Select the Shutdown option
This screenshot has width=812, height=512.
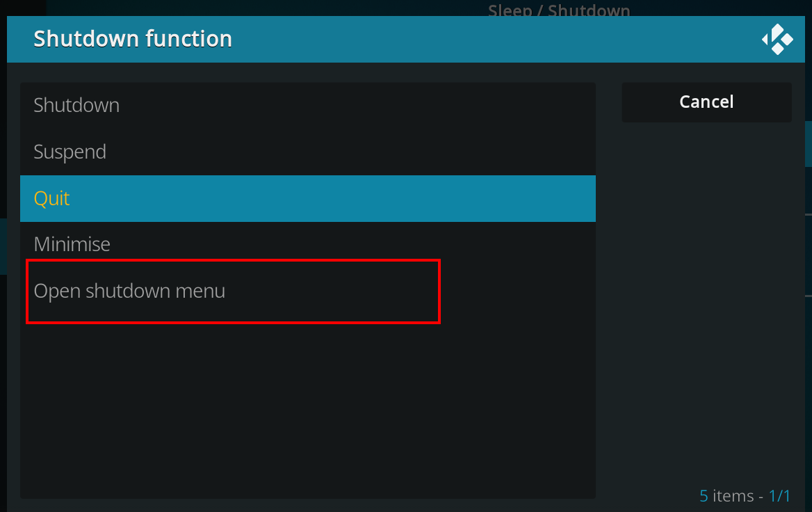307,106
